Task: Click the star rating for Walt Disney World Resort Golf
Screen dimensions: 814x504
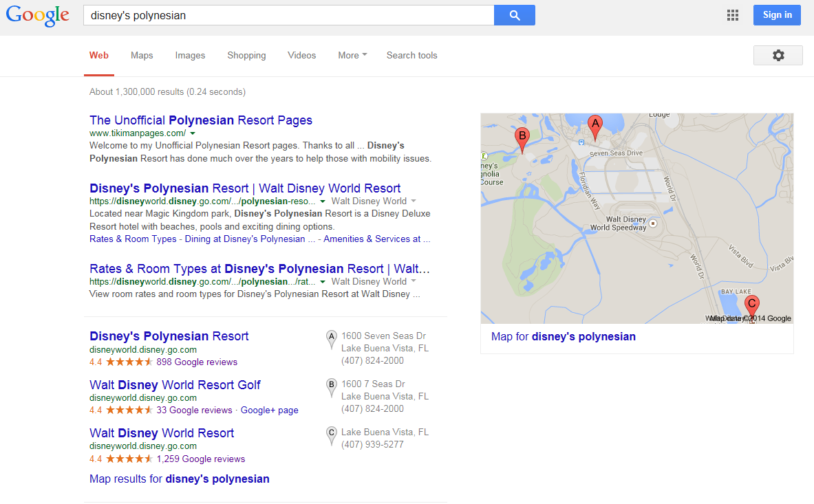Action: click(129, 410)
